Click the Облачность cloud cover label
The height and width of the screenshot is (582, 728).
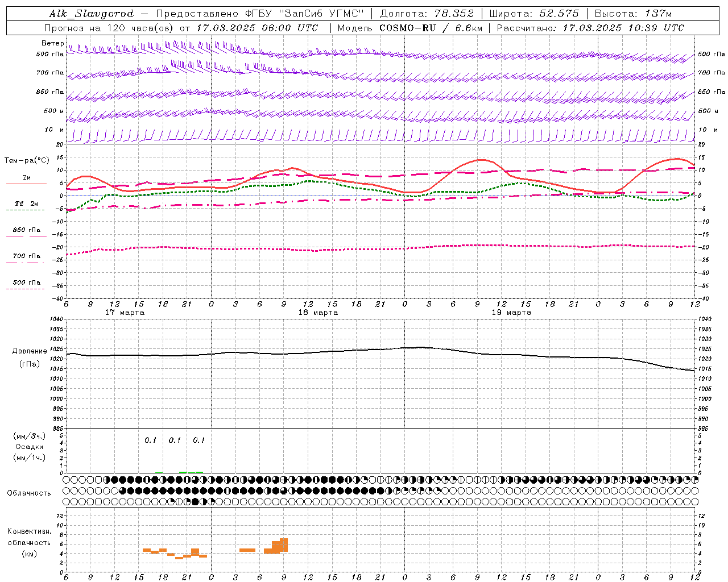(29, 493)
